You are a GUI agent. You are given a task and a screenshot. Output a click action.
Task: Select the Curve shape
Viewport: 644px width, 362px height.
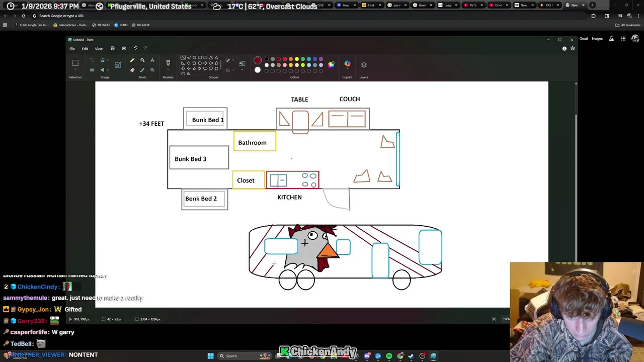[x=188, y=58]
